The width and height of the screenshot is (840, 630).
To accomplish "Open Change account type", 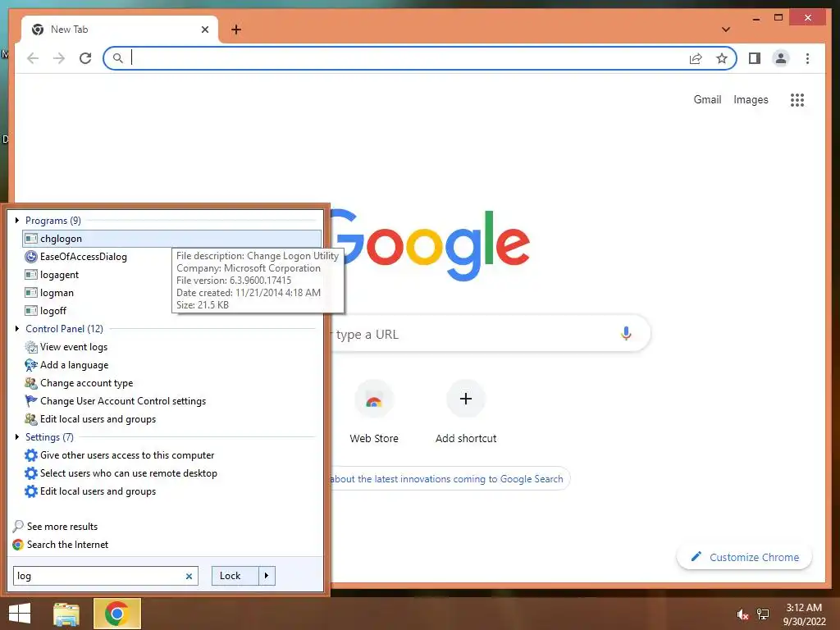I will pyautogui.click(x=79, y=383).
